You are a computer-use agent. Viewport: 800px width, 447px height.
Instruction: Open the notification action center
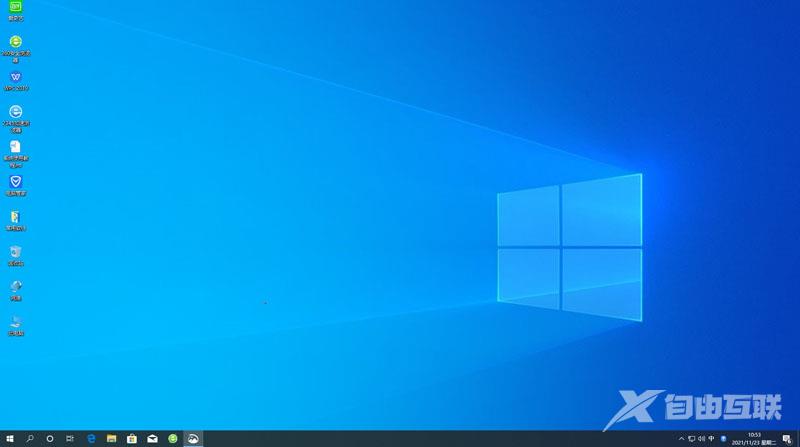787,438
